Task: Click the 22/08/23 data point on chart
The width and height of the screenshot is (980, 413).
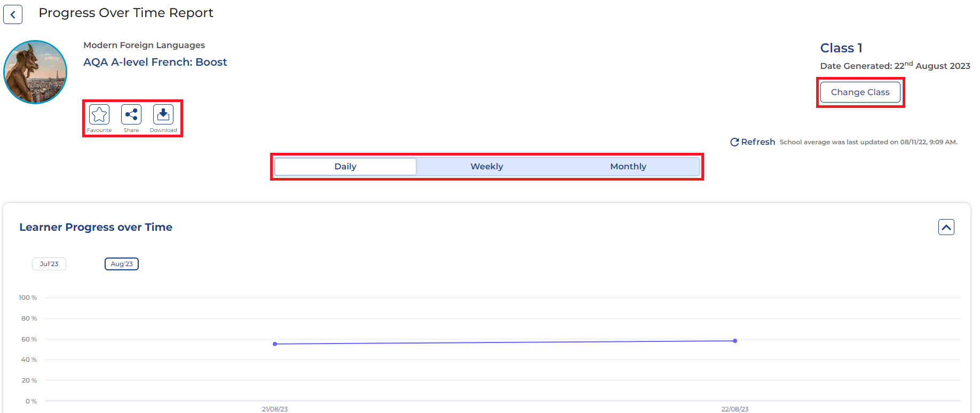Action: tap(735, 341)
